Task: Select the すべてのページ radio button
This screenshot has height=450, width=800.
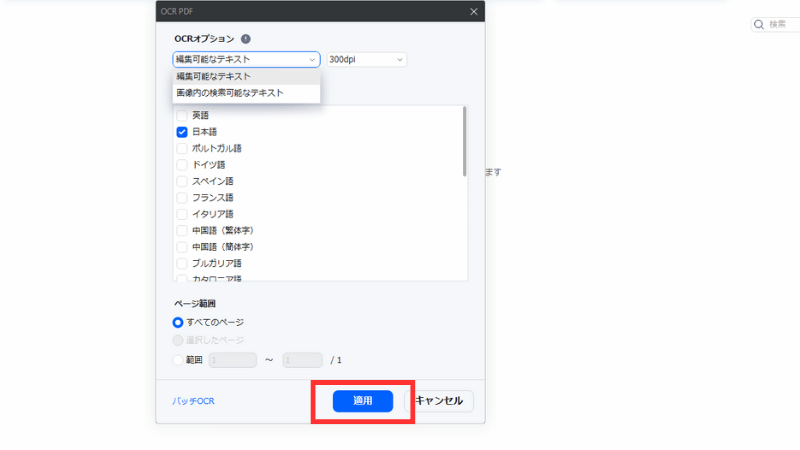Action: click(178, 322)
